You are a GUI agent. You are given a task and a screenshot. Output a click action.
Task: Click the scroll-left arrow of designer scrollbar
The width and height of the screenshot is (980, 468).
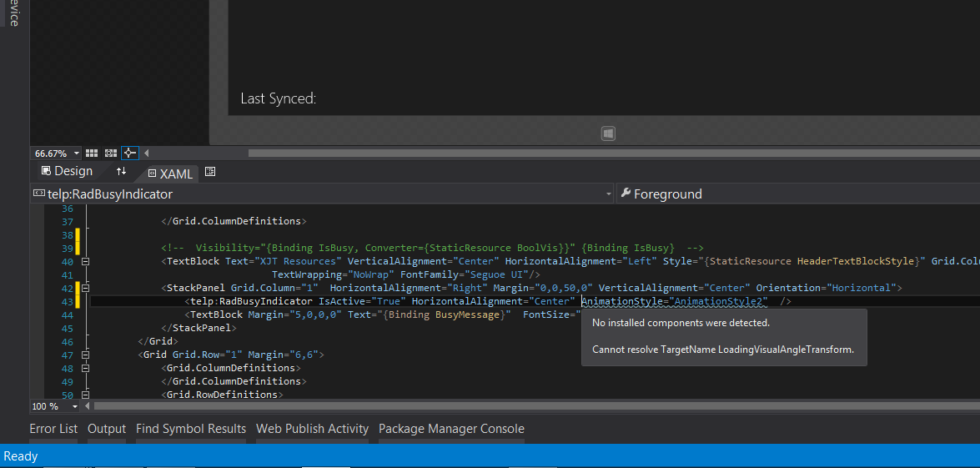[x=147, y=153]
